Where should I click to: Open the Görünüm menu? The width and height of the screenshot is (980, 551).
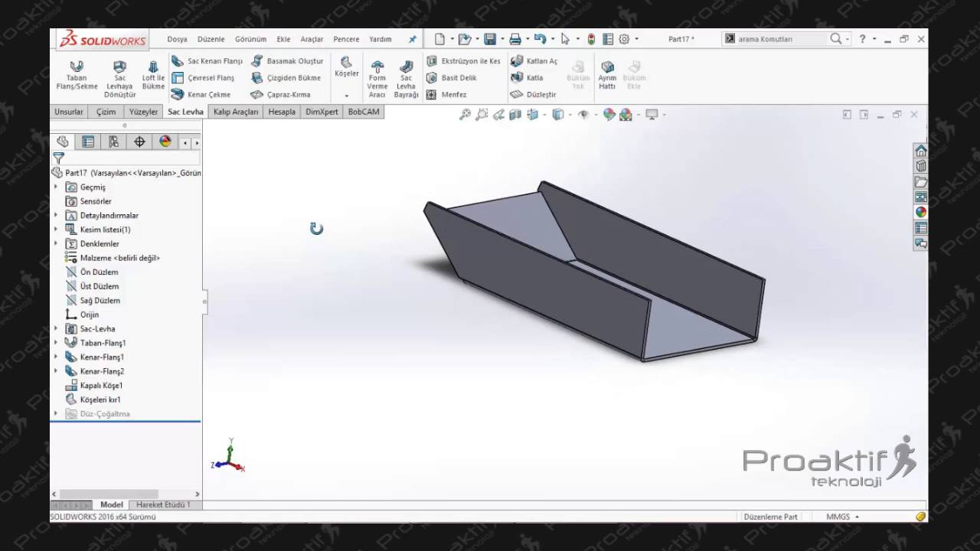click(250, 39)
